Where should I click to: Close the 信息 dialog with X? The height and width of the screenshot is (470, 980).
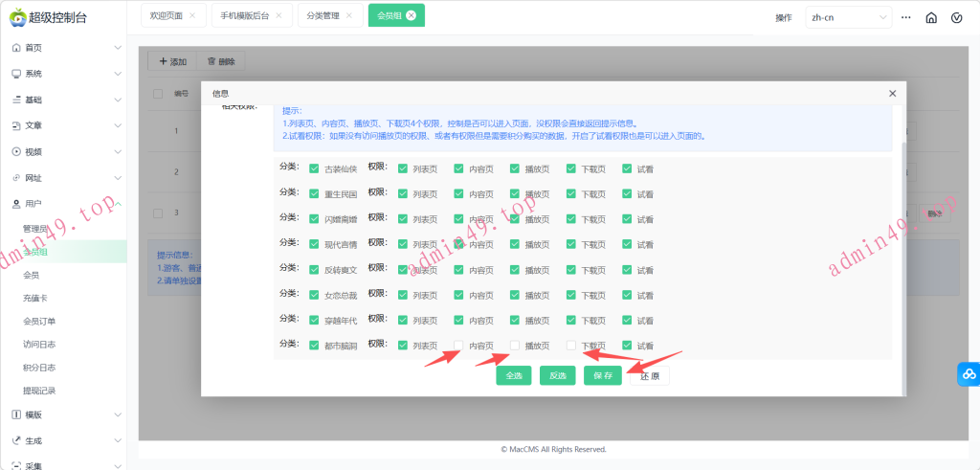[x=892, y=93]
